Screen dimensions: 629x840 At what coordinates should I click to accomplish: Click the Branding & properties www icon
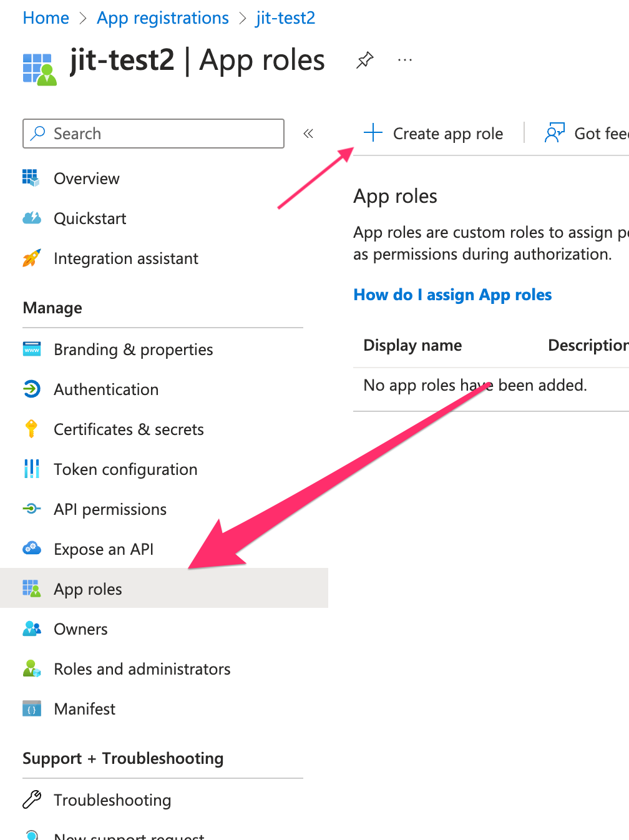click(31, 349)
